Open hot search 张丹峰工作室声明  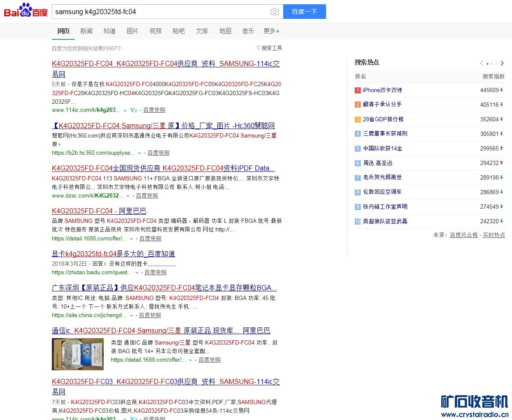(385, 207)
